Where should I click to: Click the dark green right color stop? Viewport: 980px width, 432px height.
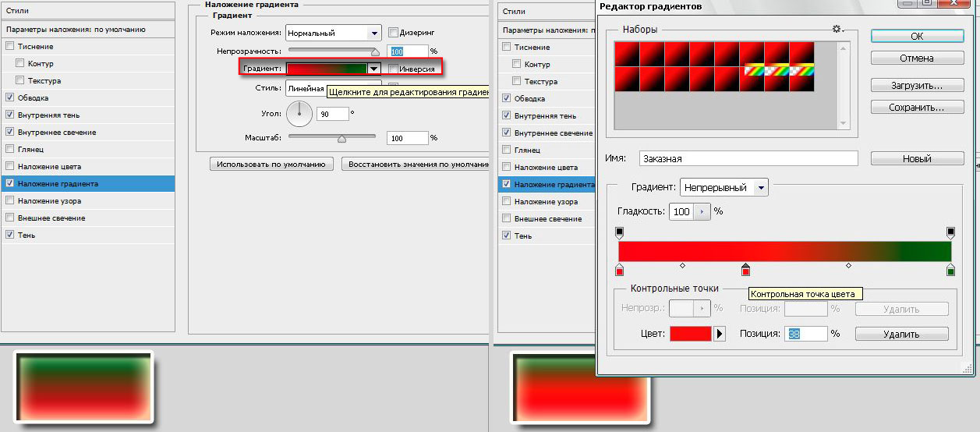click(950, 270)
